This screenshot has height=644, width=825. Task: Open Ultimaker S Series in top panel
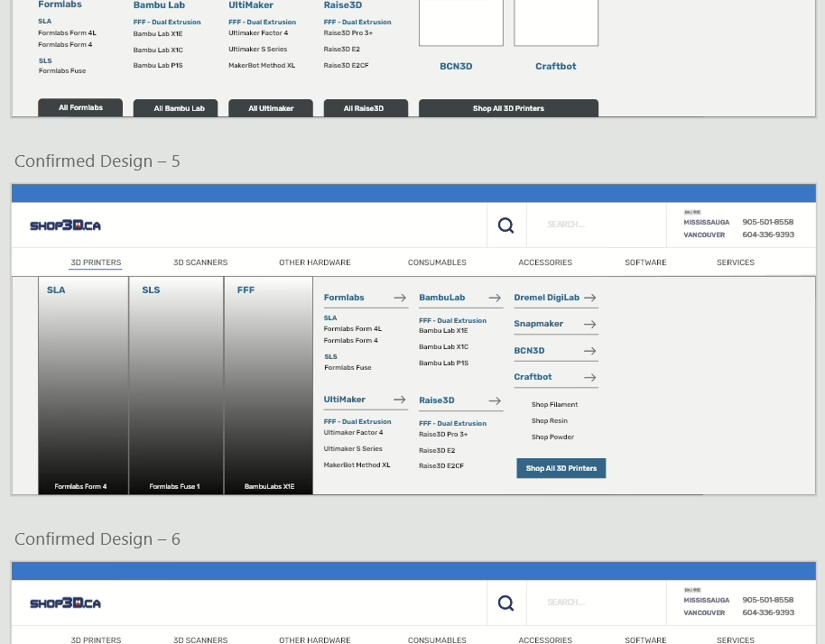point(258,49)
